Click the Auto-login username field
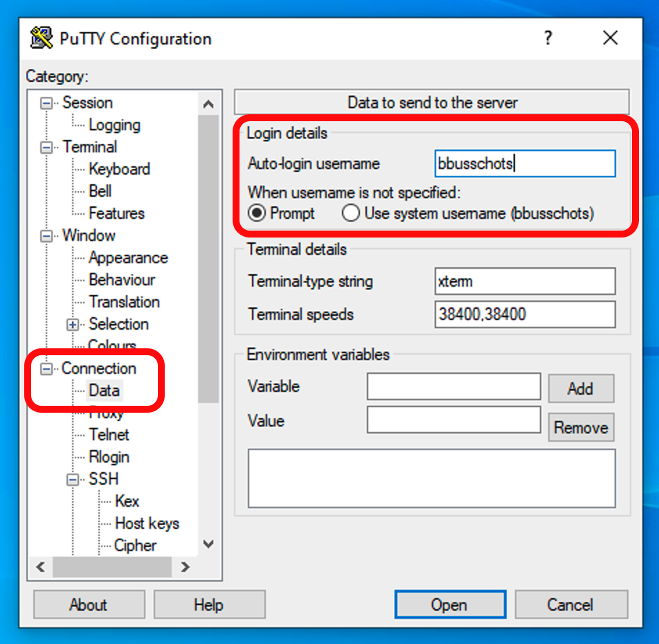 [525, 163]
